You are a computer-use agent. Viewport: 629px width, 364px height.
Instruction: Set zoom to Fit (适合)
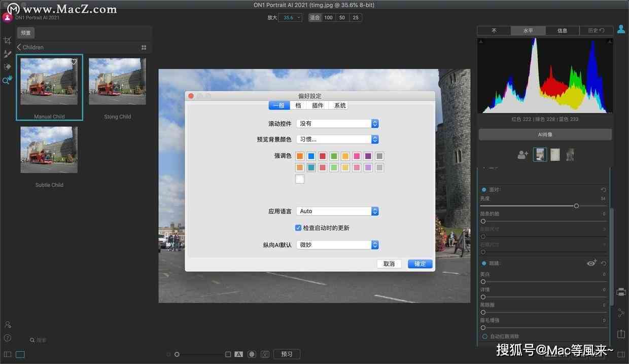(315, 18)
